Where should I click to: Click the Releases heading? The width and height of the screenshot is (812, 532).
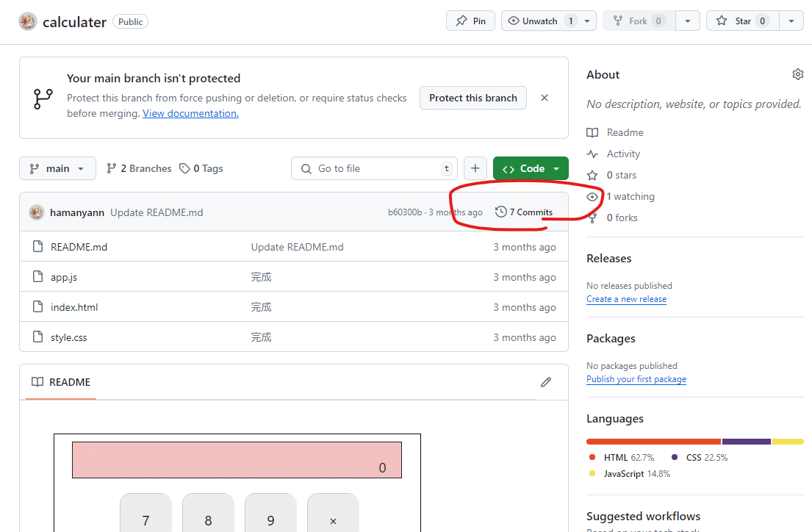(x=609, y=259)
